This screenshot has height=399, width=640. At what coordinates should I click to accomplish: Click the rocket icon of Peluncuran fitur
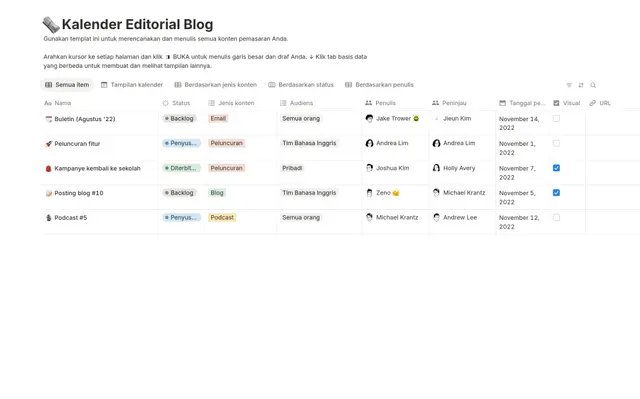tap(49, 144)
